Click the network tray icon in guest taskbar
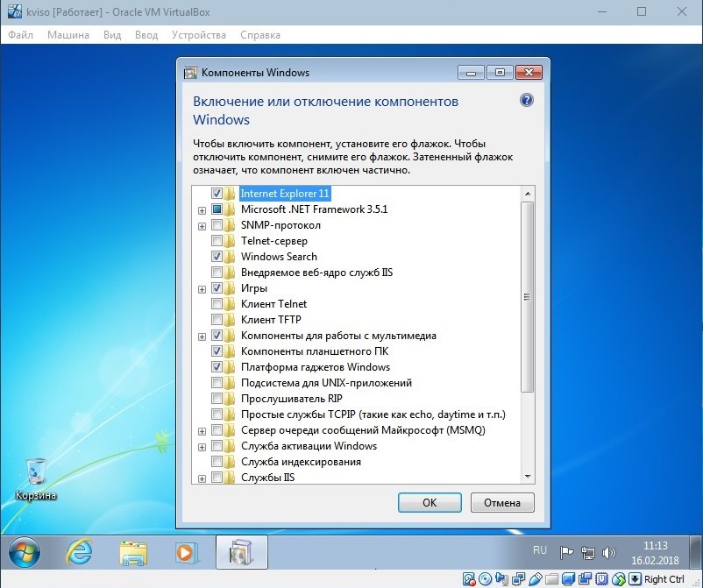Image resolution: width=703 pixels, height=588 pixels. pos(588,553)
